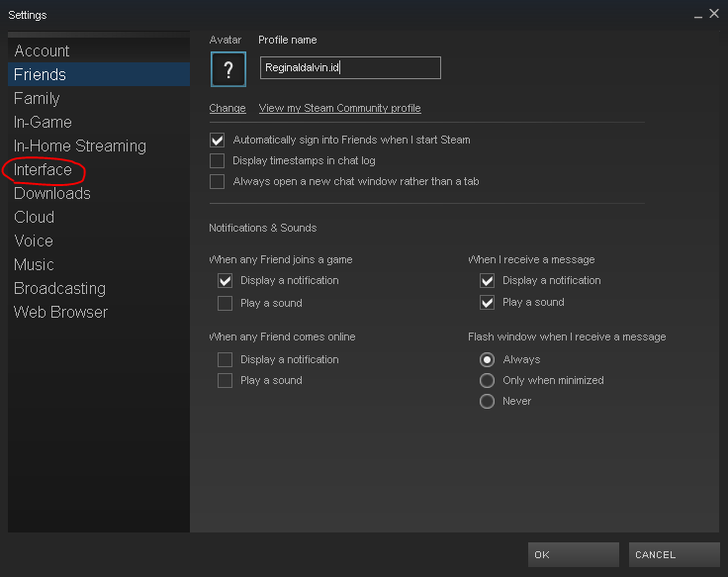Screen dimensions: 728x577
Task: Click the Profile name input field
Action: [x=350, y=68]
